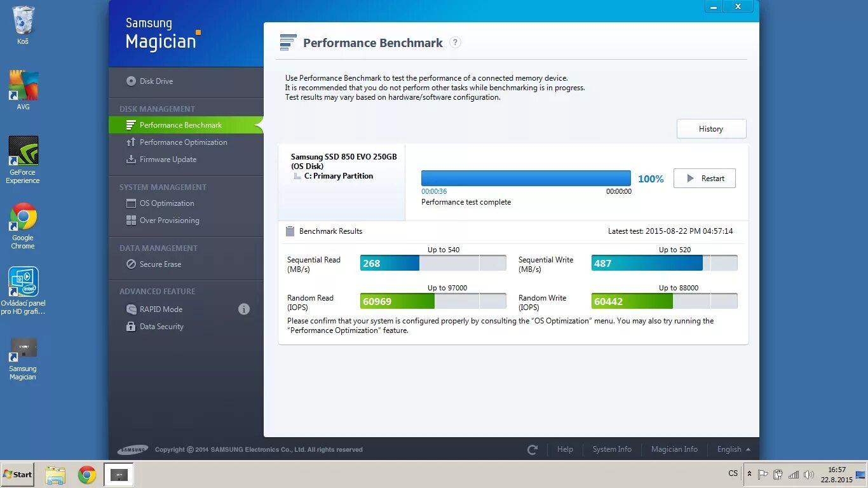
Task: Open the Start menu
Action: pos(17,474)
